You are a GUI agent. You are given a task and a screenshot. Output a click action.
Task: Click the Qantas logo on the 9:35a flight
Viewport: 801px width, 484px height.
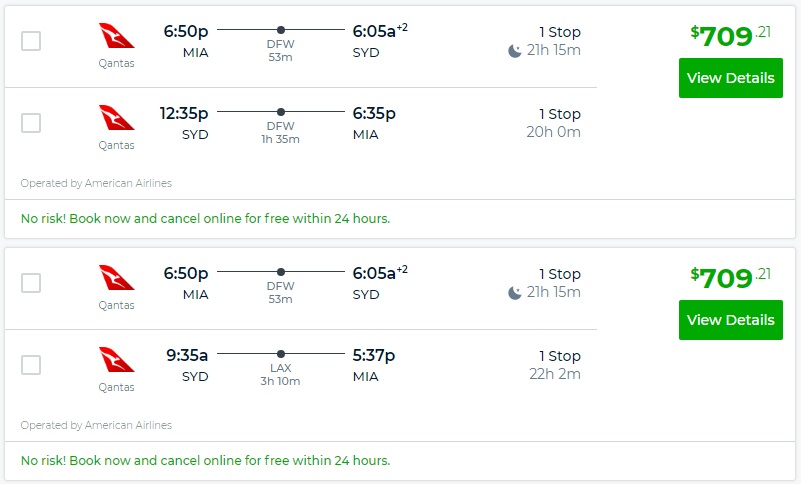tap(116, 360)
